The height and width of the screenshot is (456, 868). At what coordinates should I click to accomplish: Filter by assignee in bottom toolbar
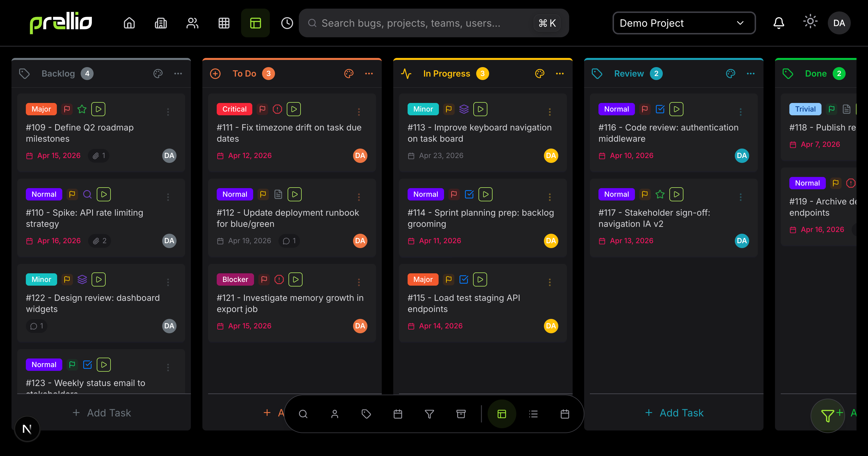point(335,414)
